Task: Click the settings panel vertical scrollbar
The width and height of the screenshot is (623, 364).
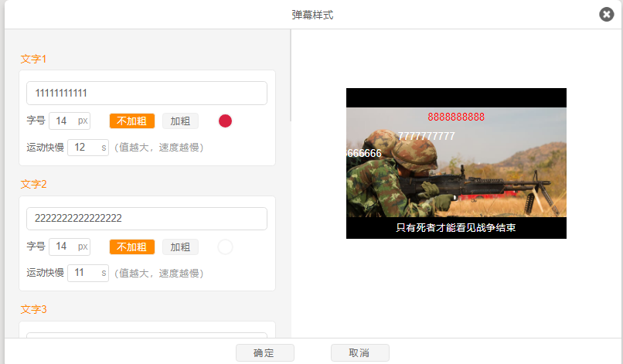Action: pyautogui.click(x=291, y=76)
